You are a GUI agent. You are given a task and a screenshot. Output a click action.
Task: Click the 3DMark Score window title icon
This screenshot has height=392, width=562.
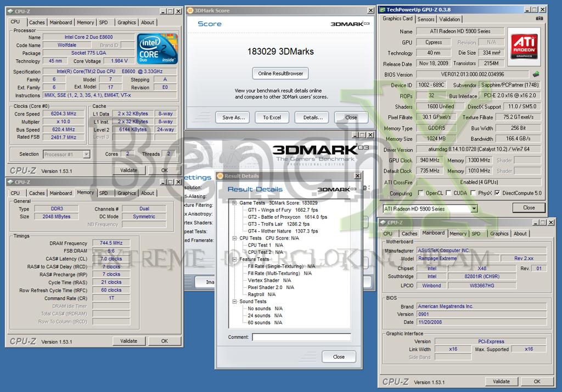click(x=190, y=10)
